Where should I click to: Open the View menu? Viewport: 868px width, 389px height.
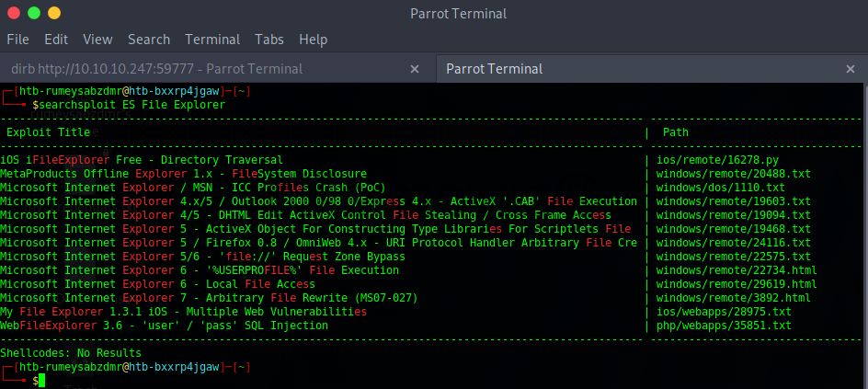[98, 40]
